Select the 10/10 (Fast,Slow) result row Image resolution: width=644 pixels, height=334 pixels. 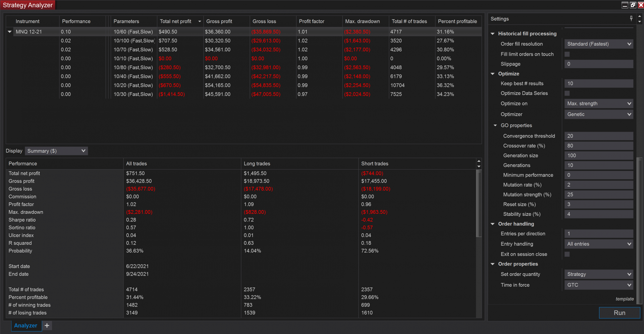pos(244,58)
